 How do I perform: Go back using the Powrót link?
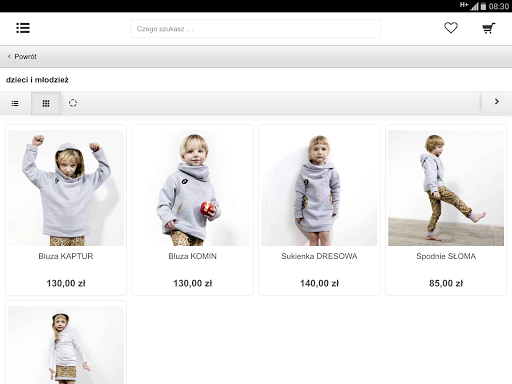25,57
